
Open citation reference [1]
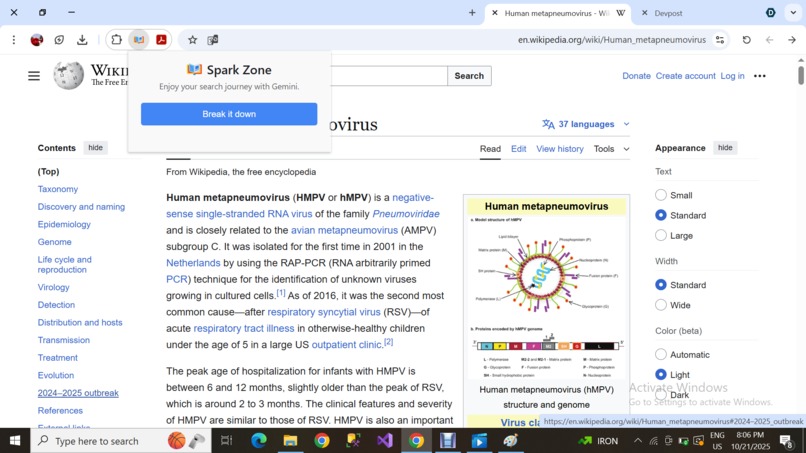tap(281, 293)
